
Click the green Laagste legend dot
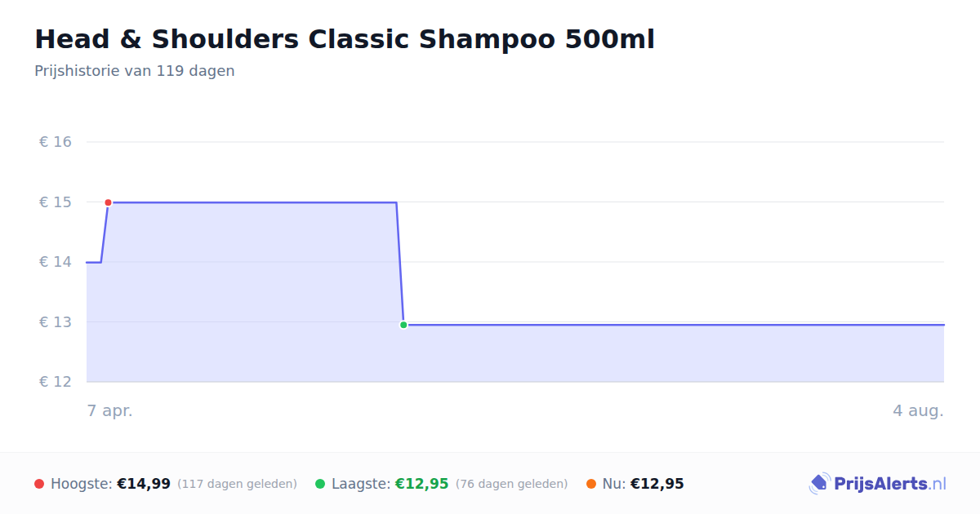(x=320, y=484)
